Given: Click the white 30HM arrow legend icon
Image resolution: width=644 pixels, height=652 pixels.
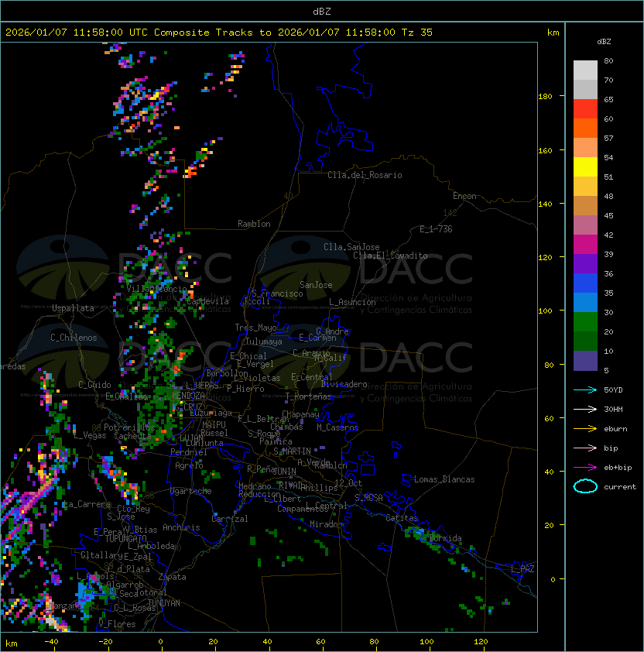Looking at the screenshot, I should point(585,409).
